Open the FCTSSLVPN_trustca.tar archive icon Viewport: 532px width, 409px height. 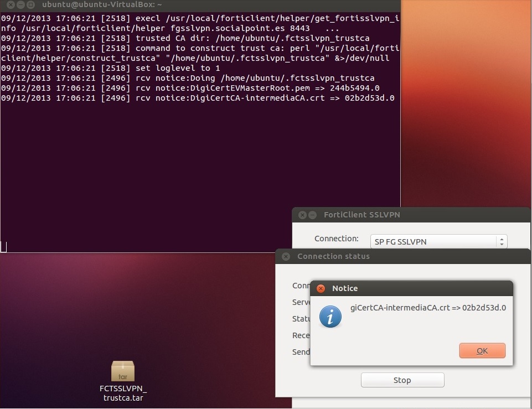coord(123,371)
